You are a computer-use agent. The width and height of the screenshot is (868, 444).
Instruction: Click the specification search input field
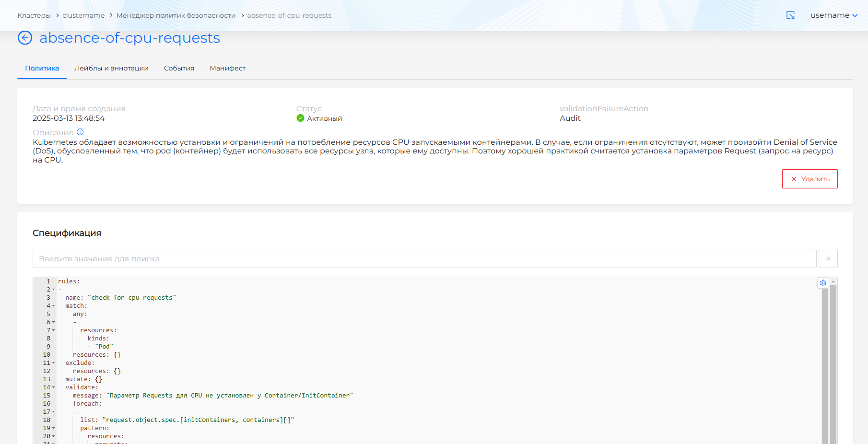[424, 258]
